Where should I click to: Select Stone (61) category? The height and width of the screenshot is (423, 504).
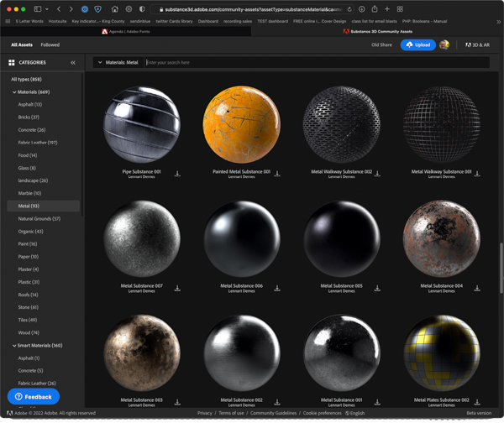tap(29, 307)
